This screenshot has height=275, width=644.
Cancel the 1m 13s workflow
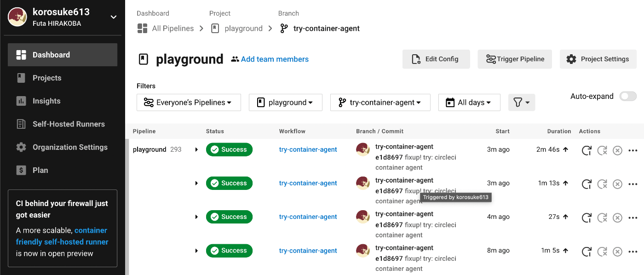click(x=617, y=184)
